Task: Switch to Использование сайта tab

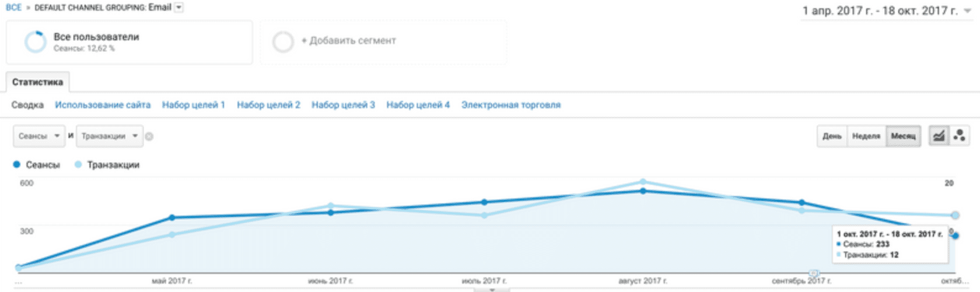Action: 103,105
